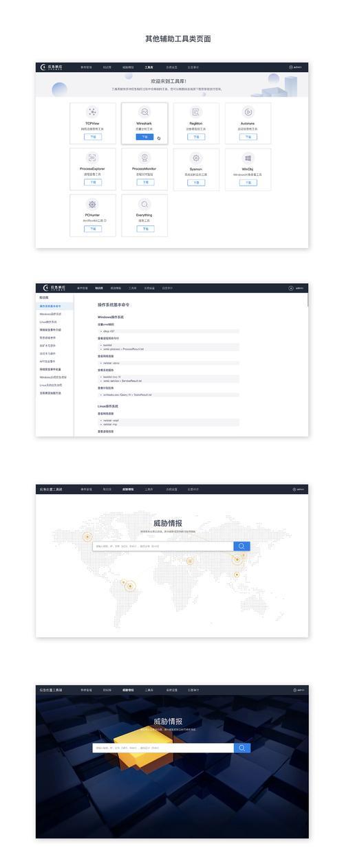Image resolution: width=344 pixels, height=868 pixels.
Task: Open 工具库 tab on the world map screen
Action: (149, 489)
